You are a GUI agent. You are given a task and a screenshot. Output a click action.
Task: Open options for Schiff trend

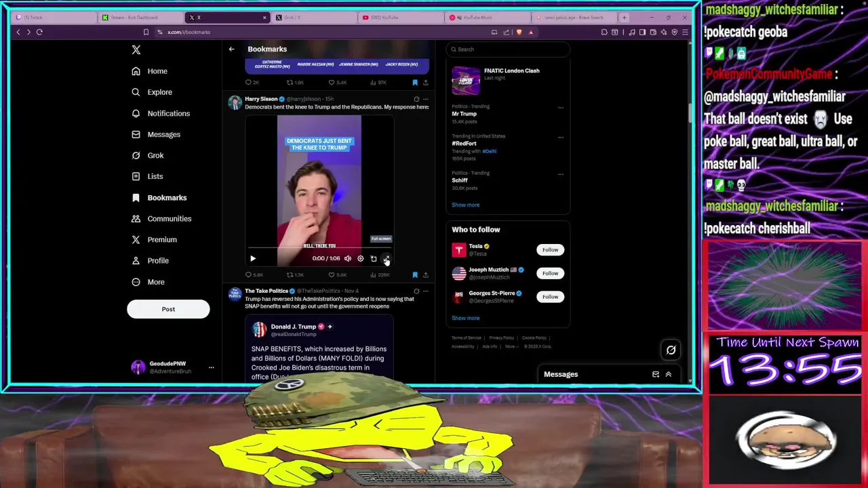pos(561,174)
